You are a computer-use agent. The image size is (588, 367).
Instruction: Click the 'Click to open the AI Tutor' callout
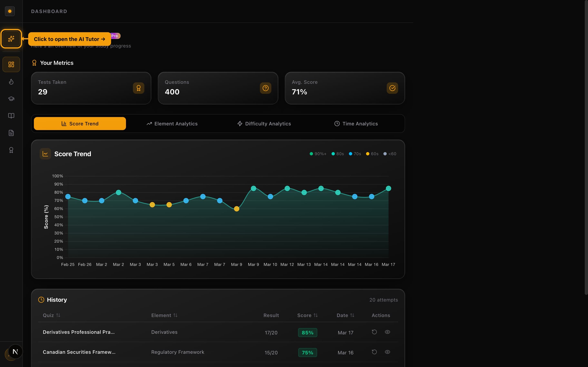click(69, 39)
